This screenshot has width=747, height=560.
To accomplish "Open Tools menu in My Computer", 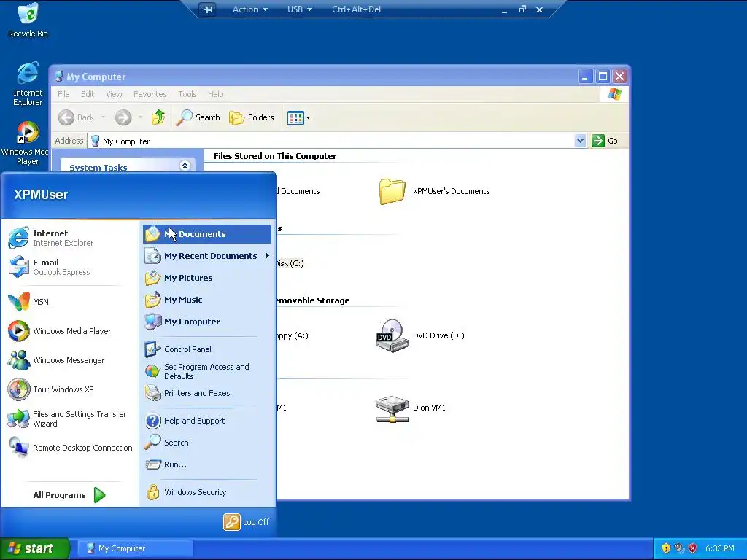I will (x=187, y=94).
